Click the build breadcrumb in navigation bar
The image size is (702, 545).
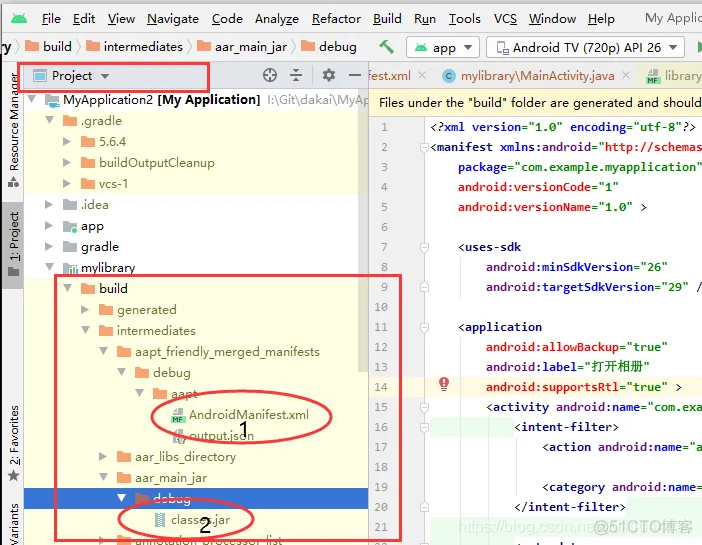point(49,47)
